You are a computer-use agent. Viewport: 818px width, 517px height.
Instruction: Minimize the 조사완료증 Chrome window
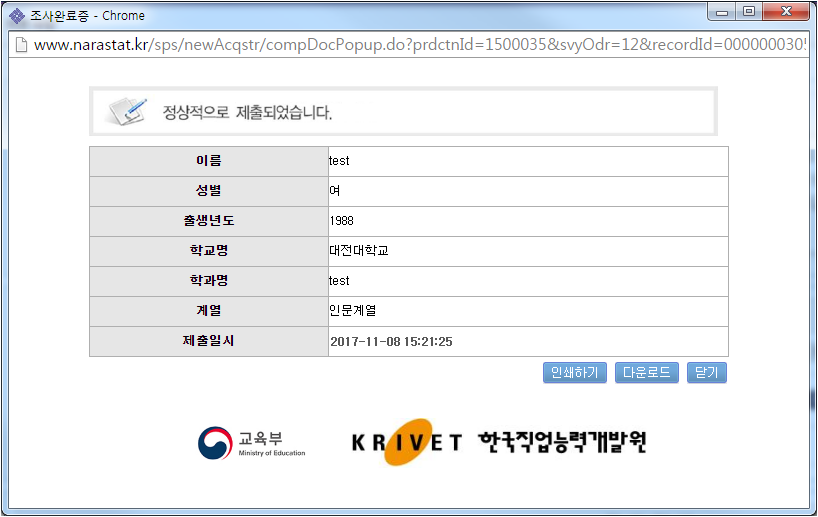pyautogui.click(x=721, y=12)
